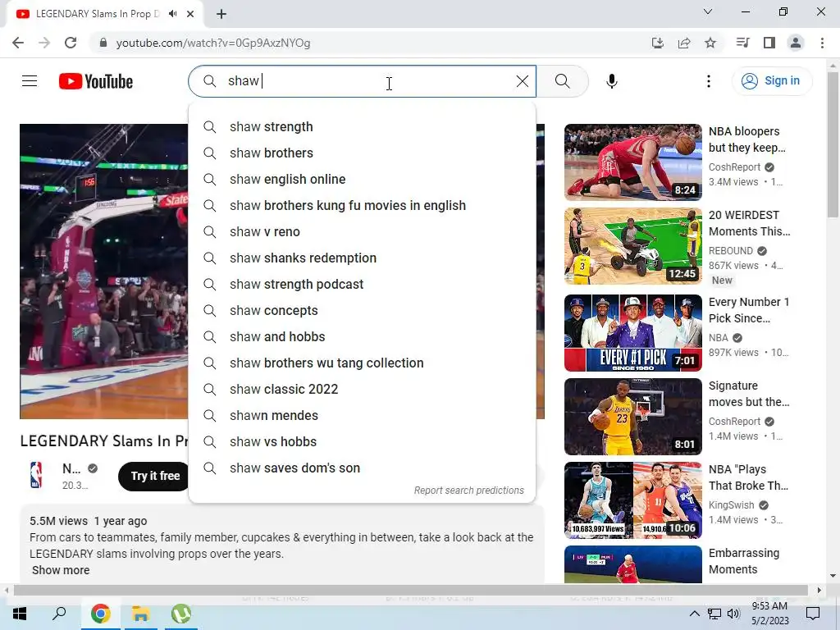Open 'NBA bloopers but they keep' video thumbnail
This screenshot has height=630, width=840.
tap(632, 162)
